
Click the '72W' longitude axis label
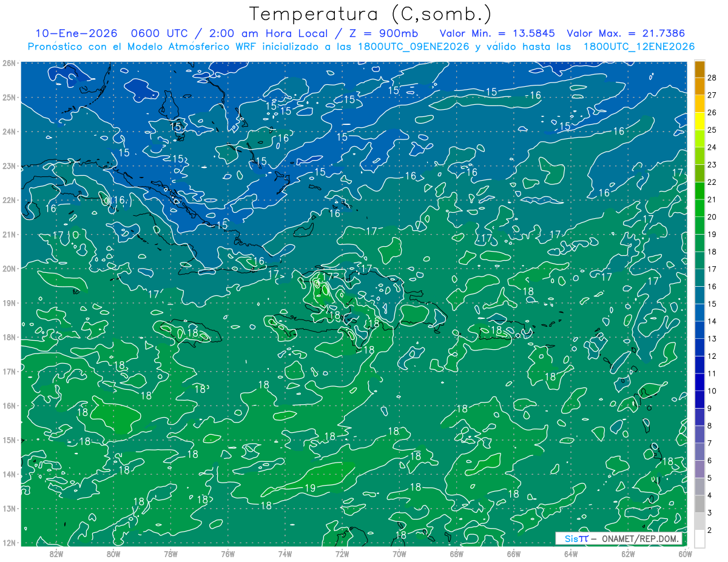coord(342,554)
